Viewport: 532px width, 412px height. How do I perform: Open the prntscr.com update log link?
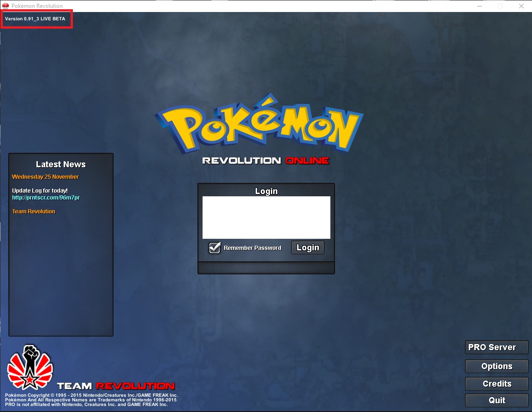click(x=46, y=198)
